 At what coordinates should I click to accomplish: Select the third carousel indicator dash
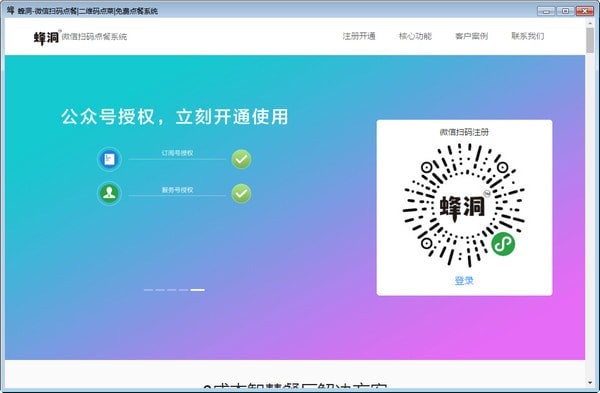click(171, 290)
